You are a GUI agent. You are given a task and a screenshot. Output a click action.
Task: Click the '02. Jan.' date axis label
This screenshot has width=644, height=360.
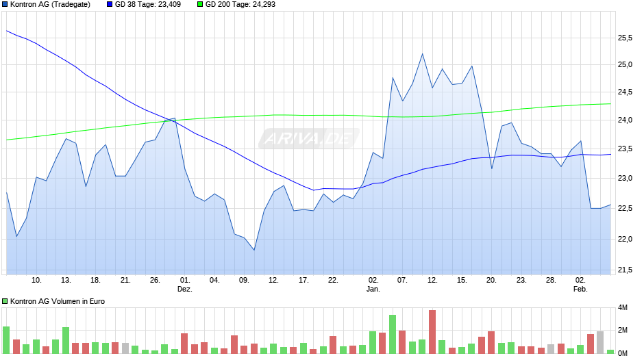click(x=373, y=285)
